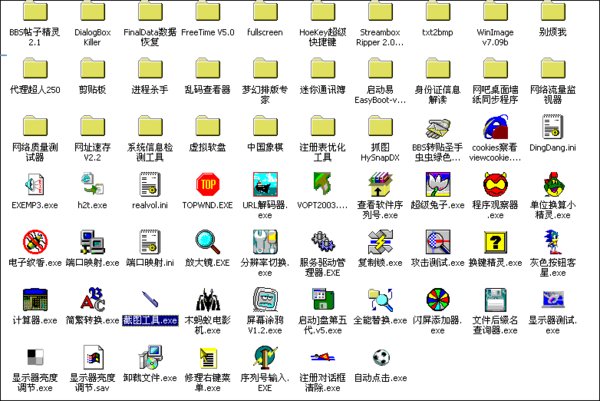This screenshot has height=401, width=600.
Task: Select 放大镜.EXE magnifier icon
Action: coord(207,242)
